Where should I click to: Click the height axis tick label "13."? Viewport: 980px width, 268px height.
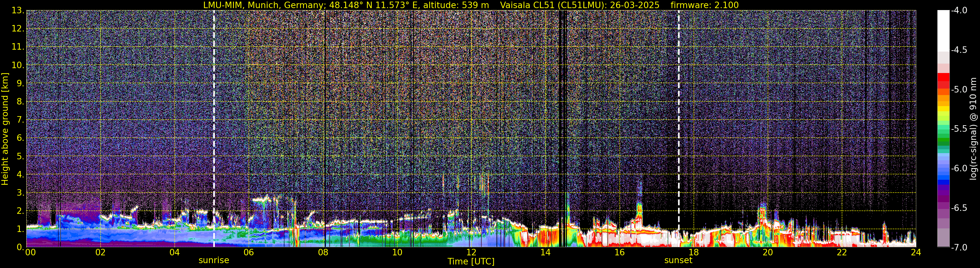tap(18, 11)
